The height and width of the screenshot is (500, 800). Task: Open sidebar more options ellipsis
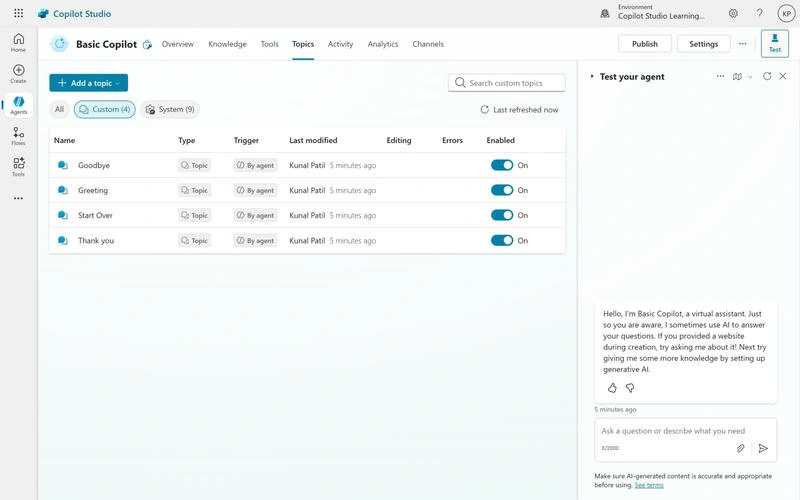coord(18,198)
